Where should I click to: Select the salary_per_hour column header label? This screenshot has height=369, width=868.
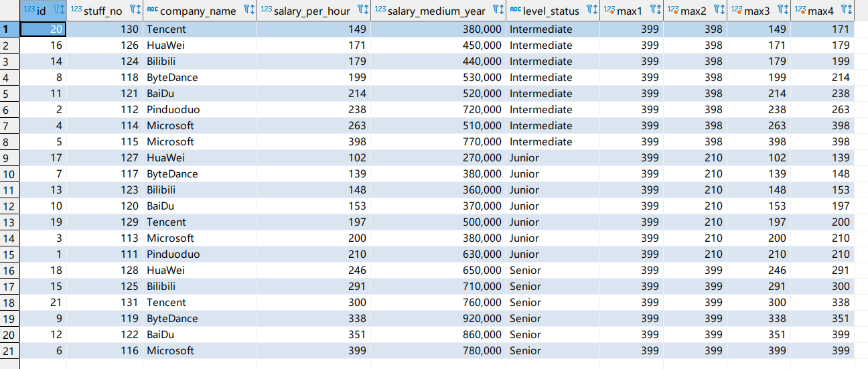pos(312,11)
